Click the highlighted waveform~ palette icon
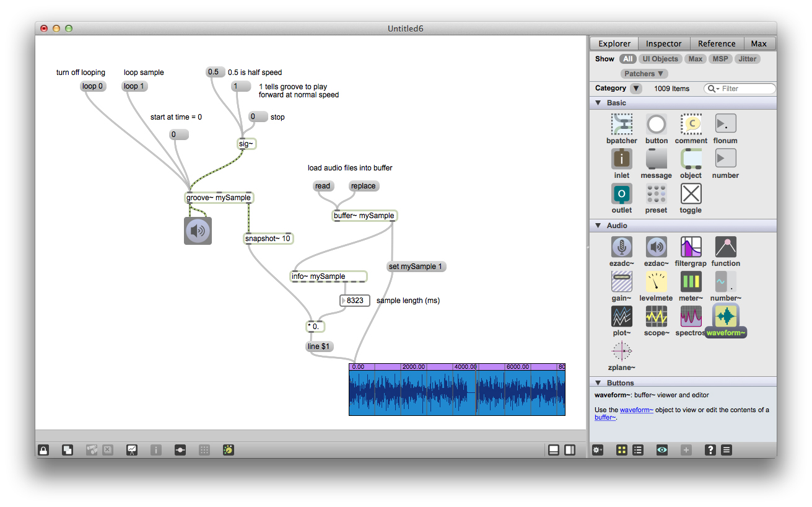This screenshot has width=812, height=507. coord(725,317)
